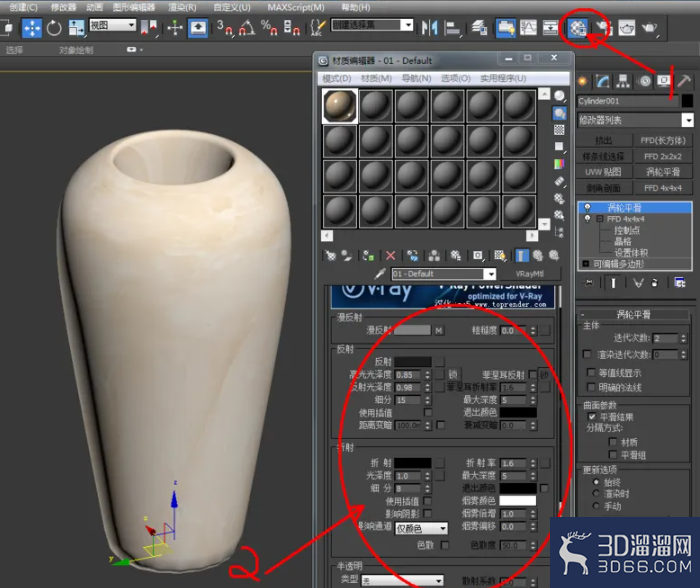Open the Create command panel tab
Viewport: 700px width, 588px height.
pyautogui.click(x=583, y=81)
